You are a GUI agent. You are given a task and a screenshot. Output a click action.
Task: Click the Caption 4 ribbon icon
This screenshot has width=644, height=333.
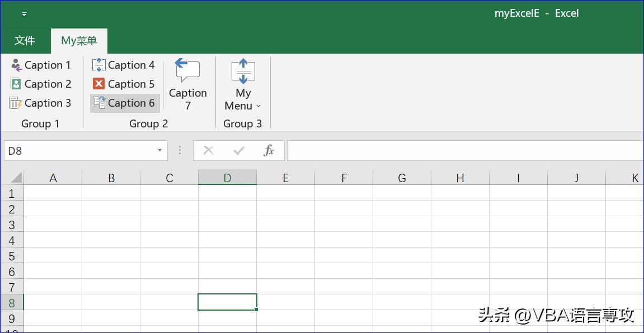coord(99,65)
